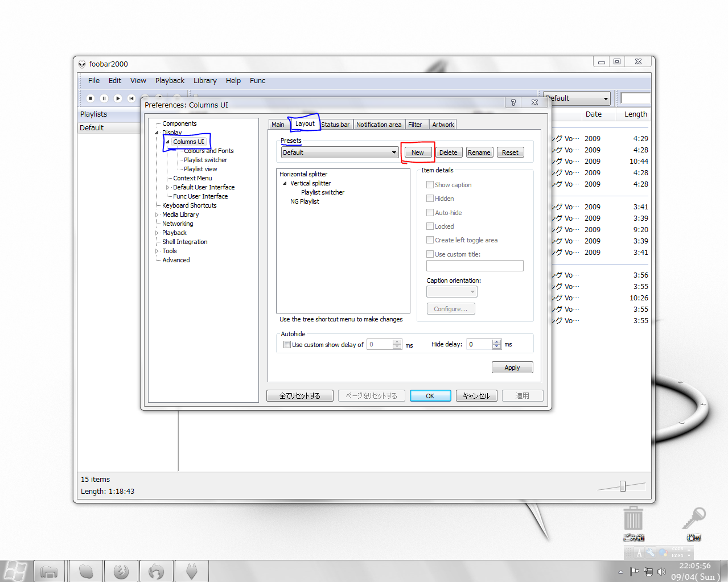This screenshot has width=728, height=582.
Task: Open the Presets Default dropdown
Action: pyautogui.click(x=340, y=152)
